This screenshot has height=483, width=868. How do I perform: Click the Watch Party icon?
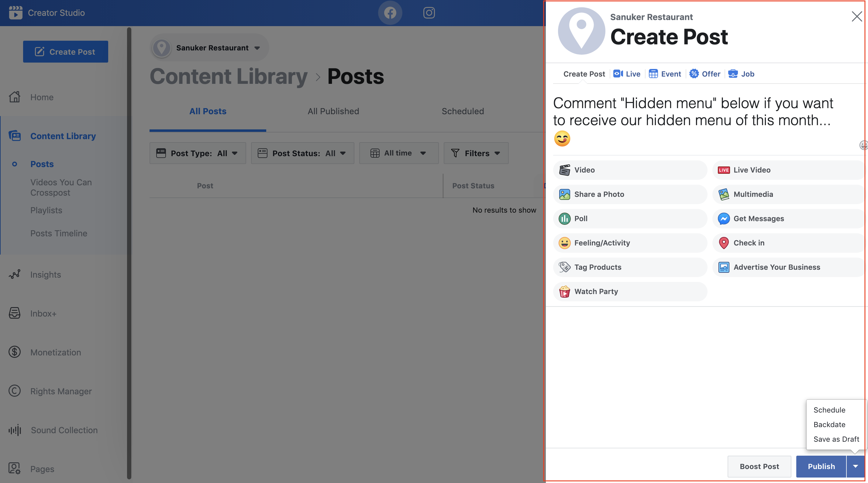(563, 291)
